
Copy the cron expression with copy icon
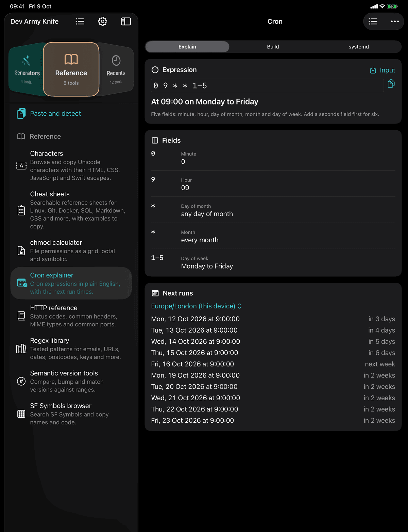391,84
